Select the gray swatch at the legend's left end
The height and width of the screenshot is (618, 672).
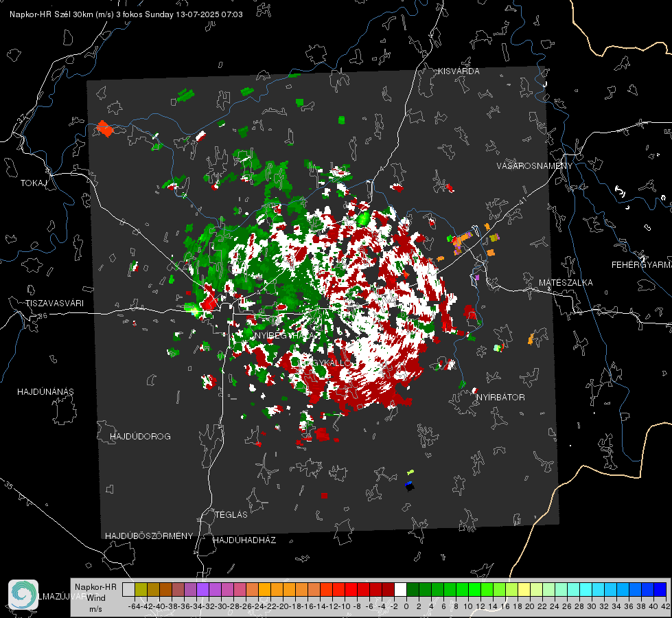pyautogui.click(x=128, y=589)
